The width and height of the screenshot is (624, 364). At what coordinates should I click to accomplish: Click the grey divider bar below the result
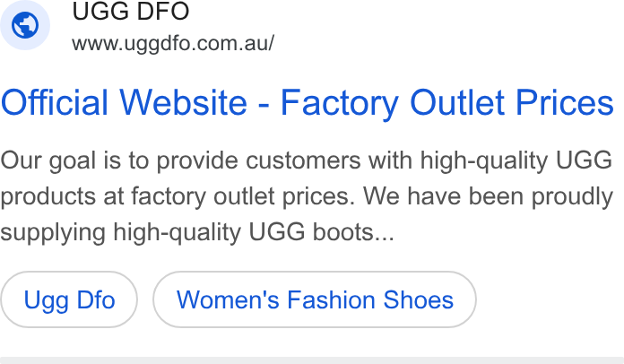click(x=312, y=360)
